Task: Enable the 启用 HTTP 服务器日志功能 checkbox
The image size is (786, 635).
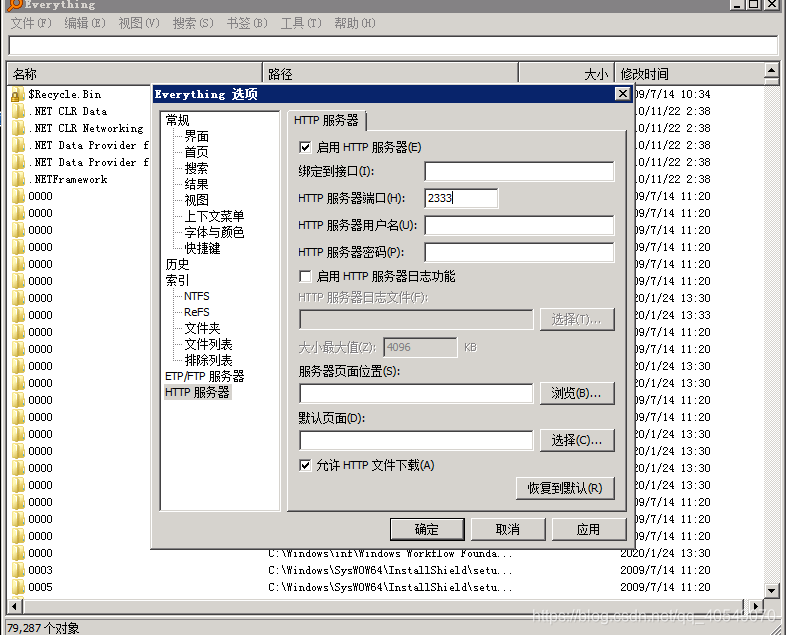Action: tap(305, 276)
